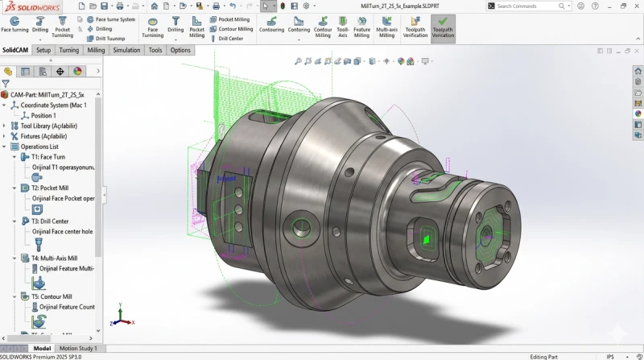Open the Milling tab

(x=96, y=50)
